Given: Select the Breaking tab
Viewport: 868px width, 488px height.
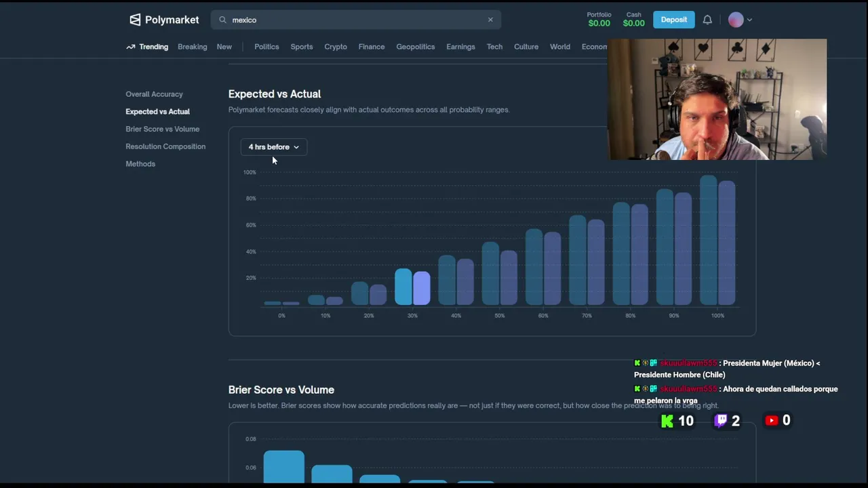Looking at the screenshot, I should pos(192,47).
